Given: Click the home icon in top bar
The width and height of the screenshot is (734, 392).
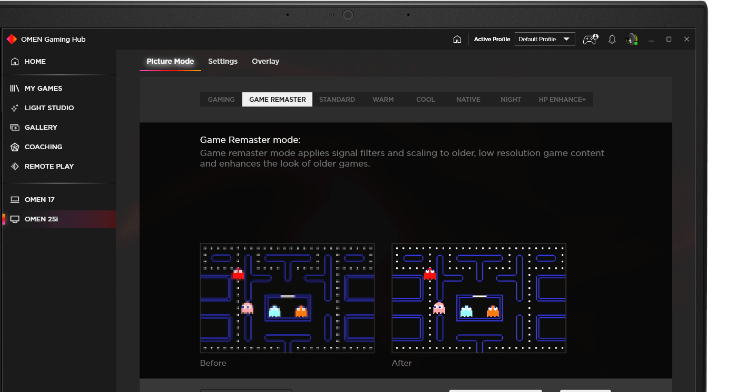Looking at the screenshot, I should 457,39.
